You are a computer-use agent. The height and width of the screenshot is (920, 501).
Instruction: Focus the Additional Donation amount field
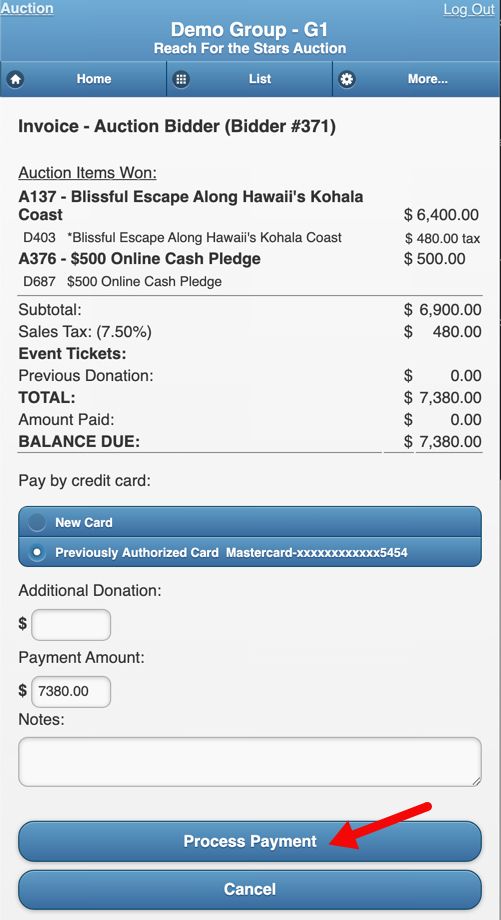[71, 625]
